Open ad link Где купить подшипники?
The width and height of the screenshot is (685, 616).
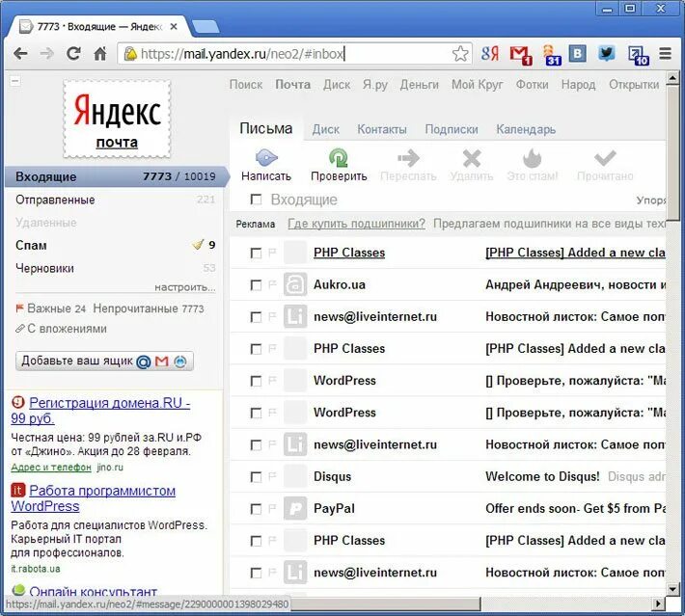[x=356, y=224]
